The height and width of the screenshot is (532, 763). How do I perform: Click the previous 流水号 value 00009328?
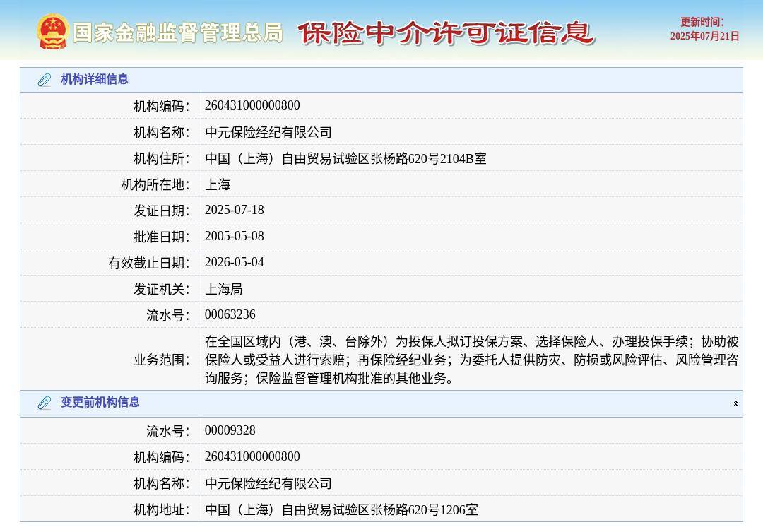click(x=230, y=430)
